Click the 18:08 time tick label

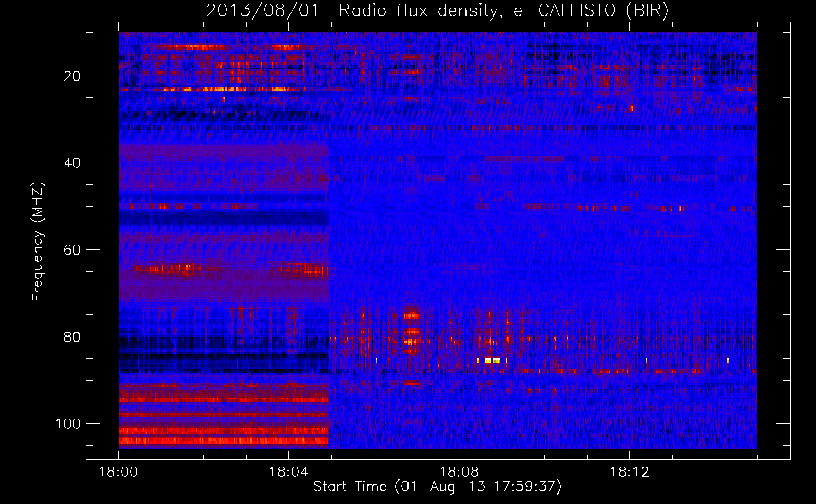(459, 472)
